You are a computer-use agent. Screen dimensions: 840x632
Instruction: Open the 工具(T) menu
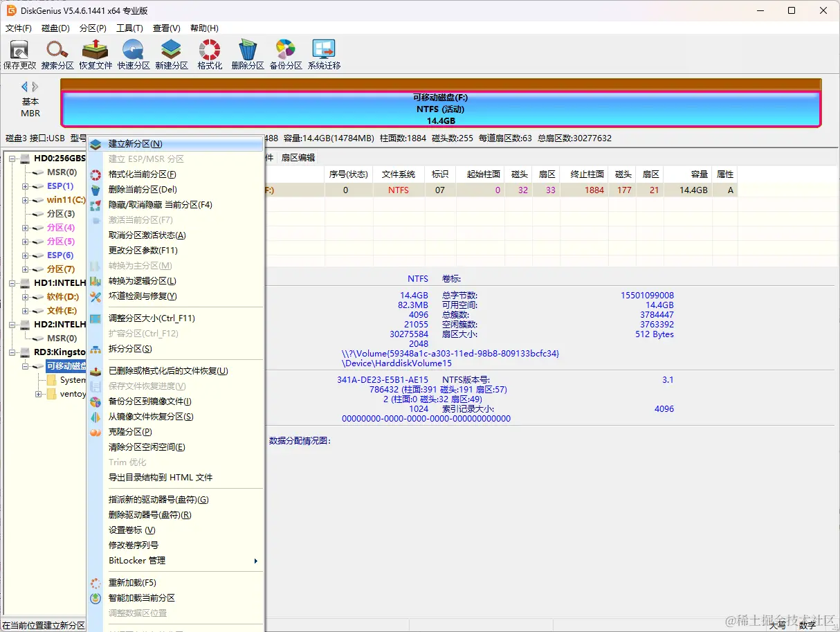tap(129, 28)
